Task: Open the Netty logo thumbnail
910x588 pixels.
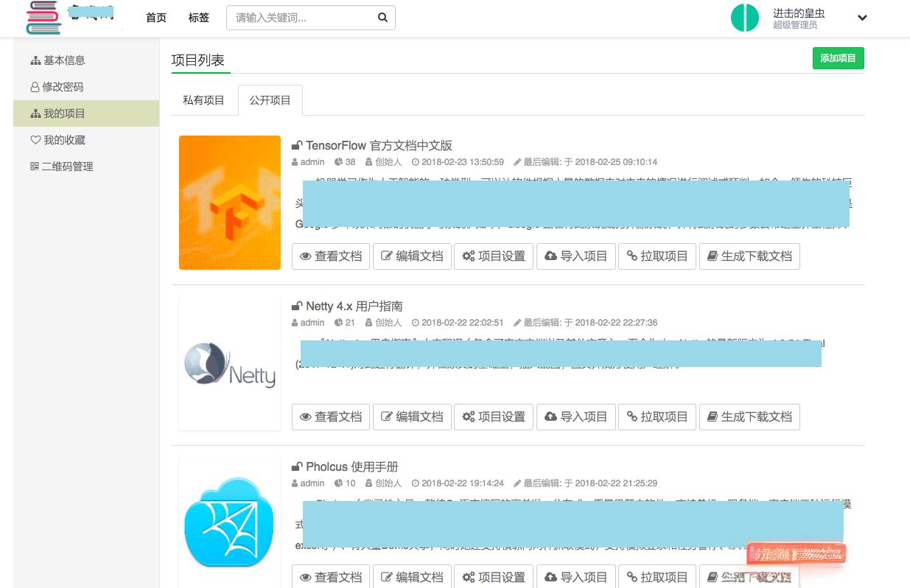Action: pyautogui.click(x=230, y=363)
